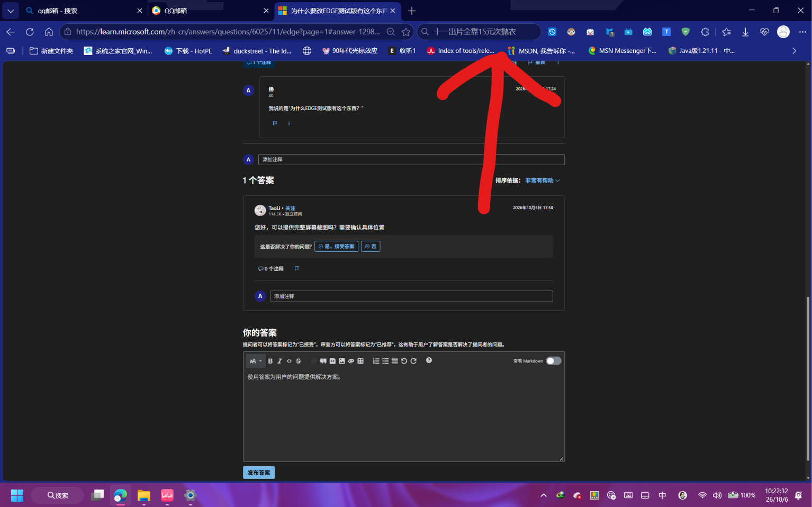Open volume control in system tray
812x507 pixels.
tap(717, 495)
